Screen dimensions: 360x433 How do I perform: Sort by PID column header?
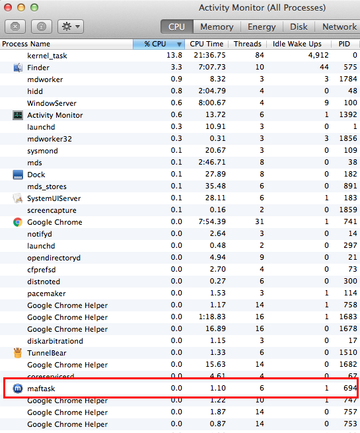[344, 44]
